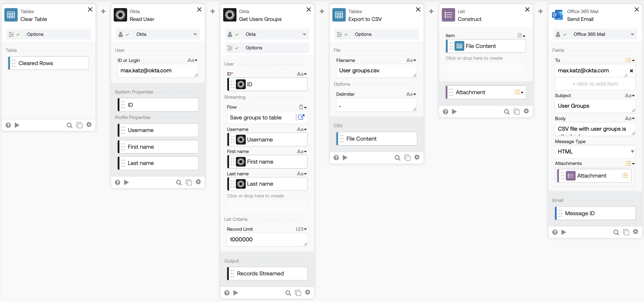Image resolution: width=644 pixels, height=302 pixels.
Task: Open help for Read User card
Action: 117,182
